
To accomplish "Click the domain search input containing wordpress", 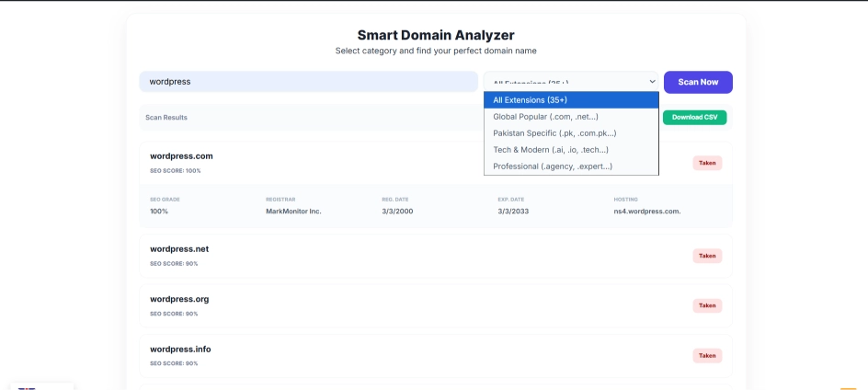I will point(308,82).
